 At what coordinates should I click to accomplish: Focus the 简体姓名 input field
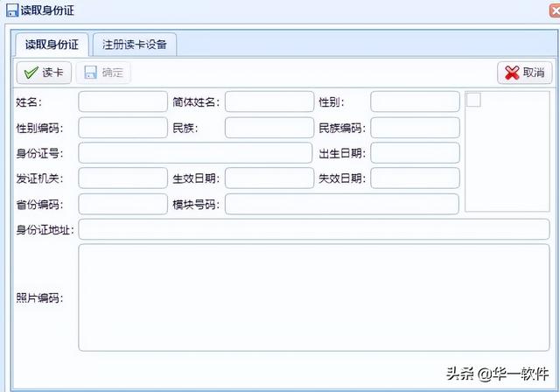pyautogui.click(x=269, y=101)
